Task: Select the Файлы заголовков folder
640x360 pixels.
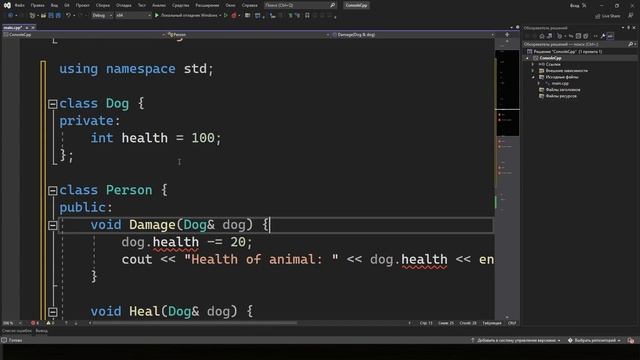Action: [559, 89]
